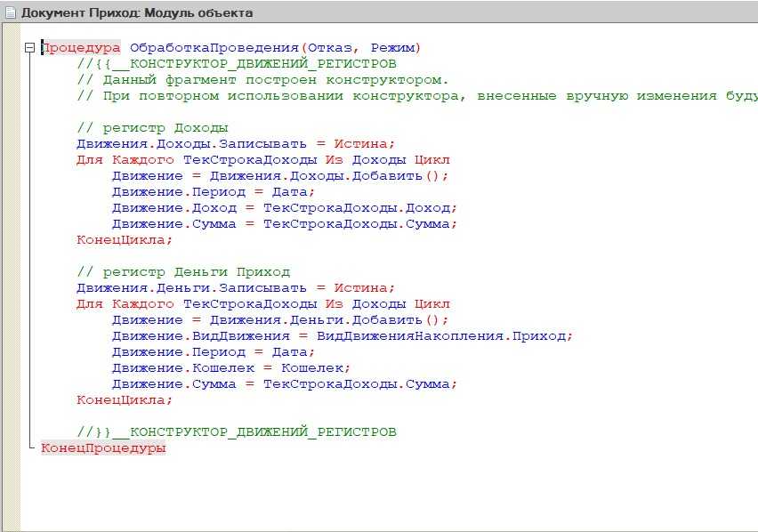The width and height of the screenshot is (758, 532).
Task: Click the comment '// регистр Деньги Приход'
Action: (183, 272)
